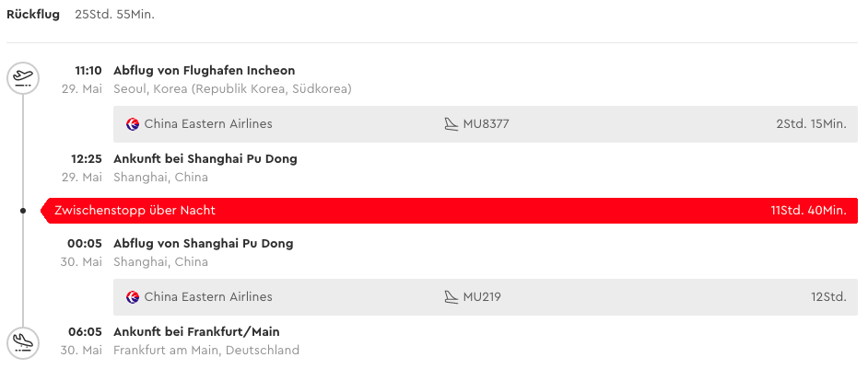This screenshot has width=868, height=369.
Task: Click the layover dot on the timeline
Action: click(x=23, y=211)
